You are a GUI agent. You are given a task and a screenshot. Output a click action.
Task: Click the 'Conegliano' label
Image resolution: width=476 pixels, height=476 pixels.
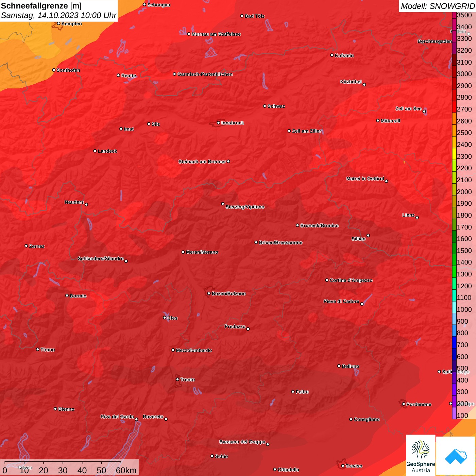click(367, 419)
